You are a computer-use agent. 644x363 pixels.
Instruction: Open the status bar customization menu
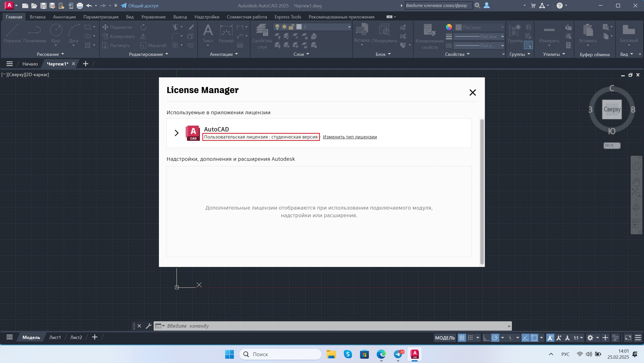point(638,338)
